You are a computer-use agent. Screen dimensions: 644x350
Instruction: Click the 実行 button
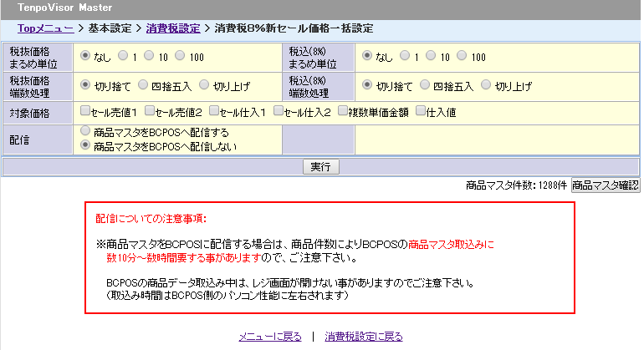pyautogui.click(x=321, y=166)
